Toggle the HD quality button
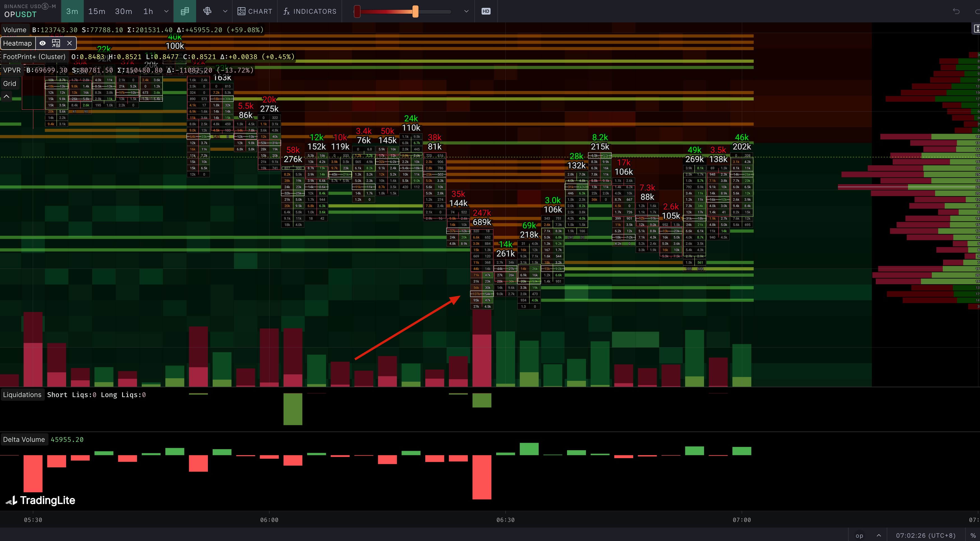 [x=486, y=11]
